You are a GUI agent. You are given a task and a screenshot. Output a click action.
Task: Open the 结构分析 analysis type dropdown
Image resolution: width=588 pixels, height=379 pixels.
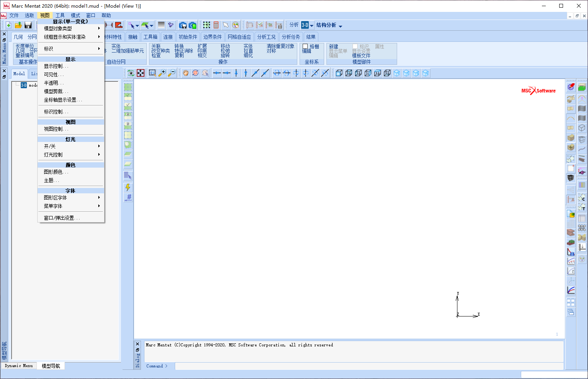point(329,25)
